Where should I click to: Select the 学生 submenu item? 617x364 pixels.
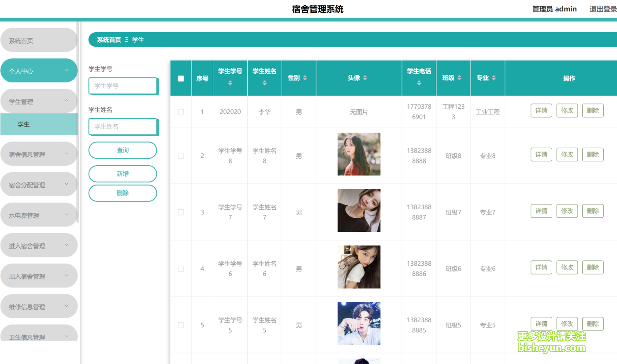tap(39, 124)
